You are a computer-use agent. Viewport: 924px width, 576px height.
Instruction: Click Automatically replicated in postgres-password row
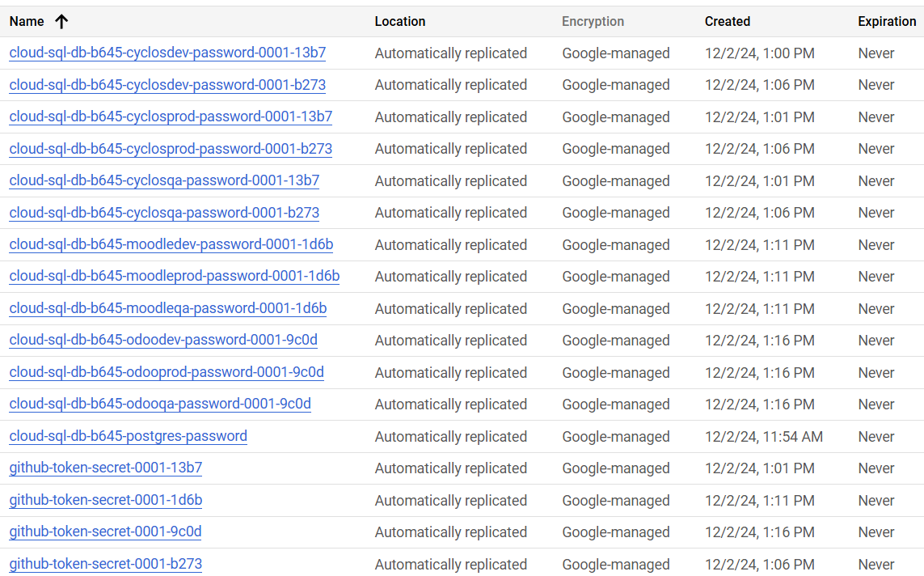(451, 437)
